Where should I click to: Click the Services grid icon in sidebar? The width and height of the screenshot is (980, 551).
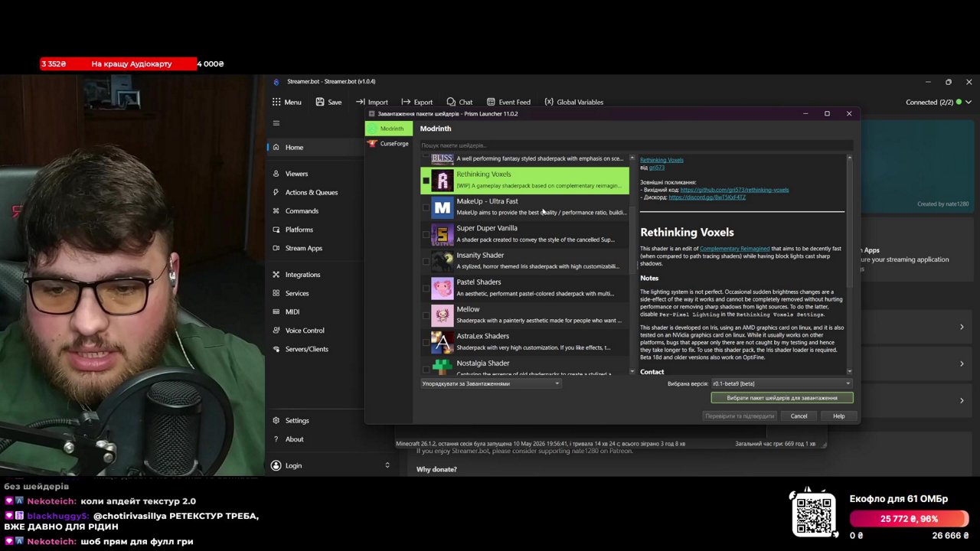tap(276, 293)
